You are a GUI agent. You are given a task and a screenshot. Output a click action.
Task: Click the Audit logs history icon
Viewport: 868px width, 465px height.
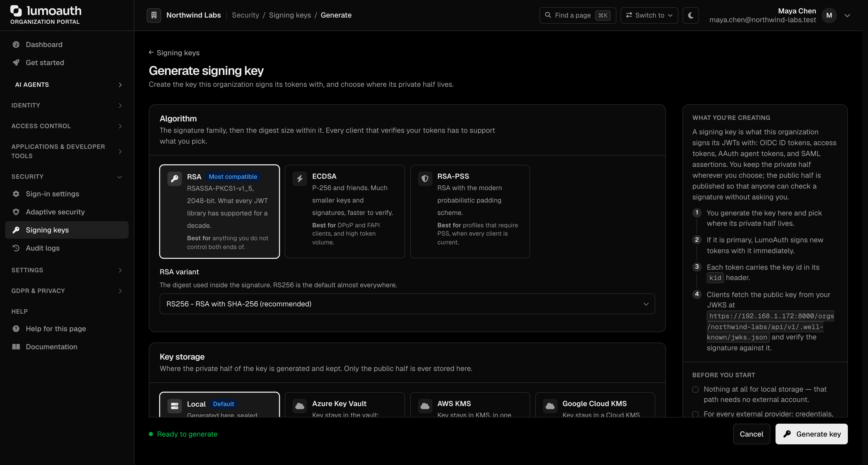[x=16, y=248]
